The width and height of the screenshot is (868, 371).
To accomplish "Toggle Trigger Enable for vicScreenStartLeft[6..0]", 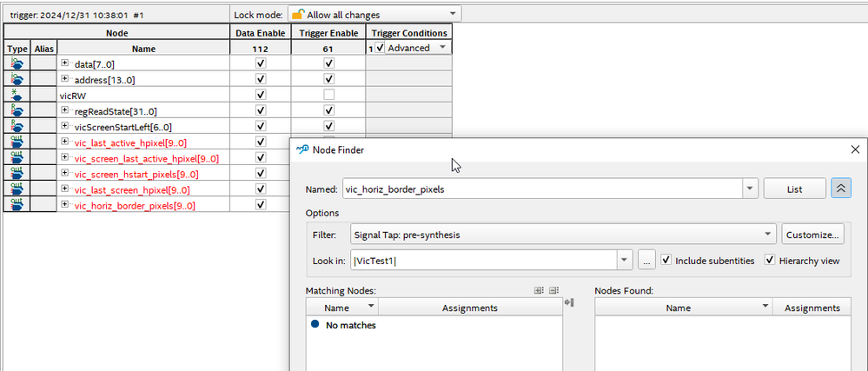I will 328,126.
